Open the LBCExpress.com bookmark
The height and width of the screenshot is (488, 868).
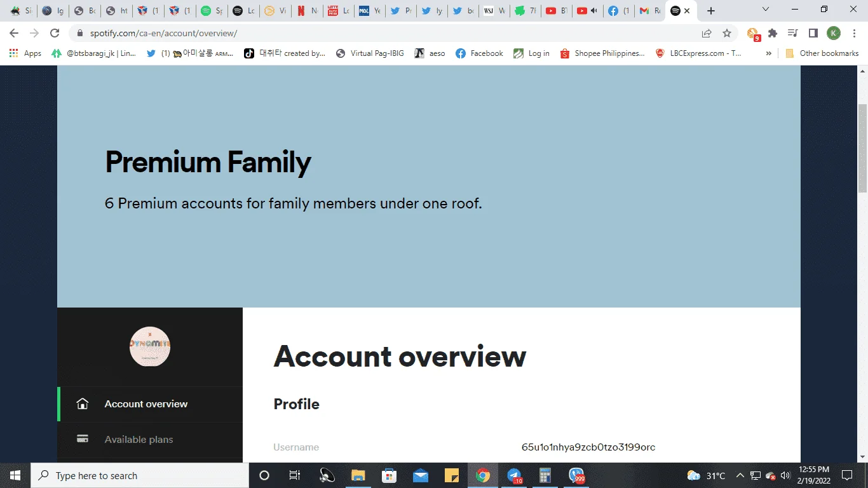[699, 53]
